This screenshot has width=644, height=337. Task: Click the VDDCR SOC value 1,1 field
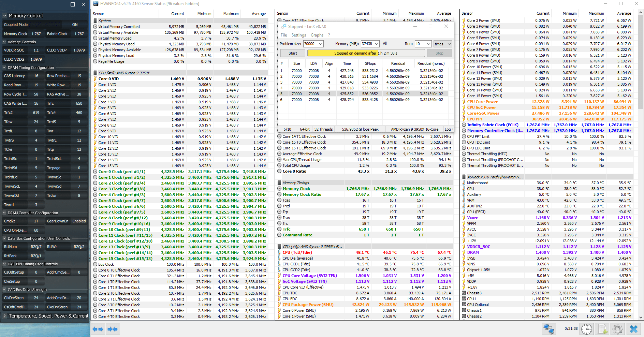point(36,50)
